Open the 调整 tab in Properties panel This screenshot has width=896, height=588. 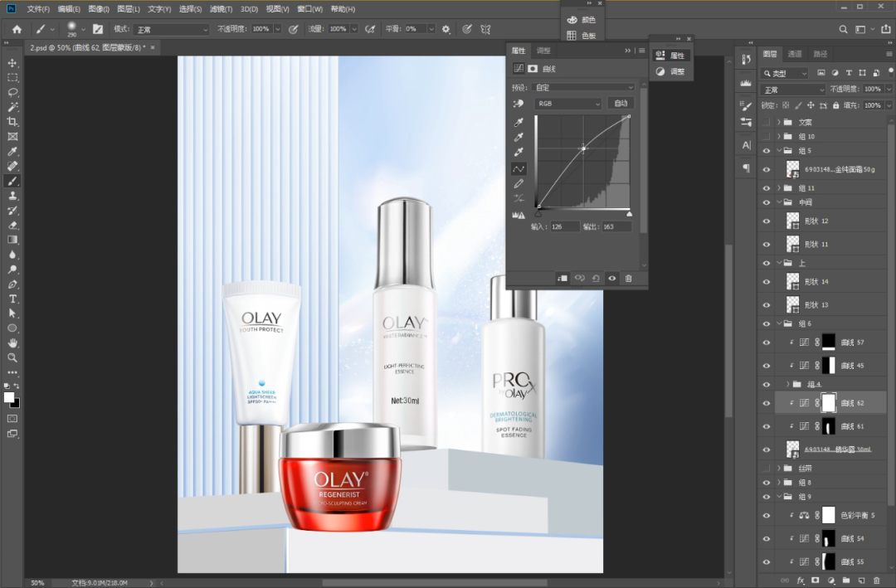(543, 51)
